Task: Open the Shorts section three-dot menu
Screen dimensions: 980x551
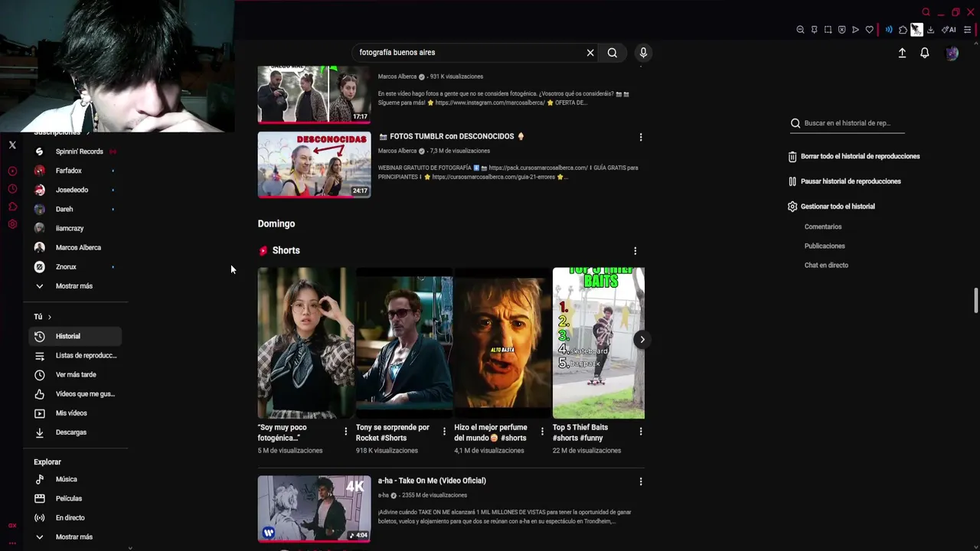Action: 635,251
